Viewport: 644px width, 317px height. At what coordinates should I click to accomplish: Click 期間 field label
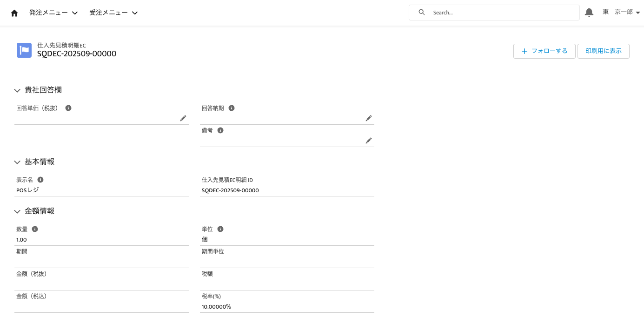point(22,251)
